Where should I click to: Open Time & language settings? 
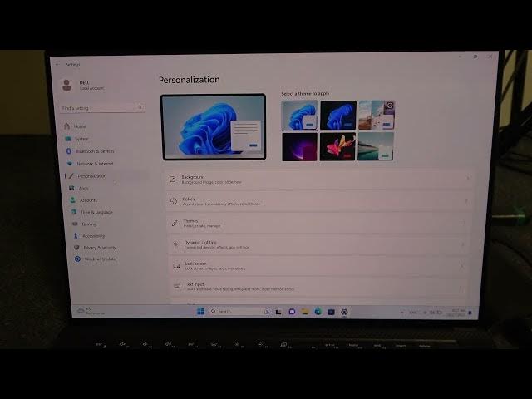(x=96, y=212)
